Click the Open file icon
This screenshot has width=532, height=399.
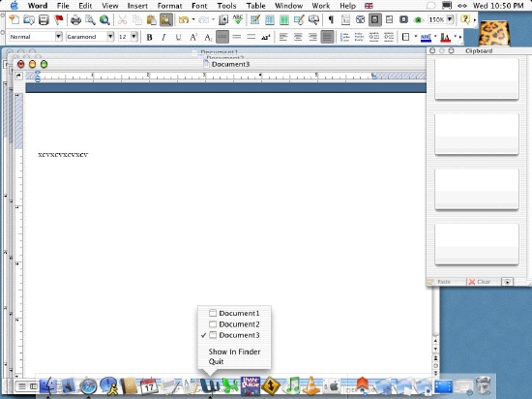click(x=29, y=19)
